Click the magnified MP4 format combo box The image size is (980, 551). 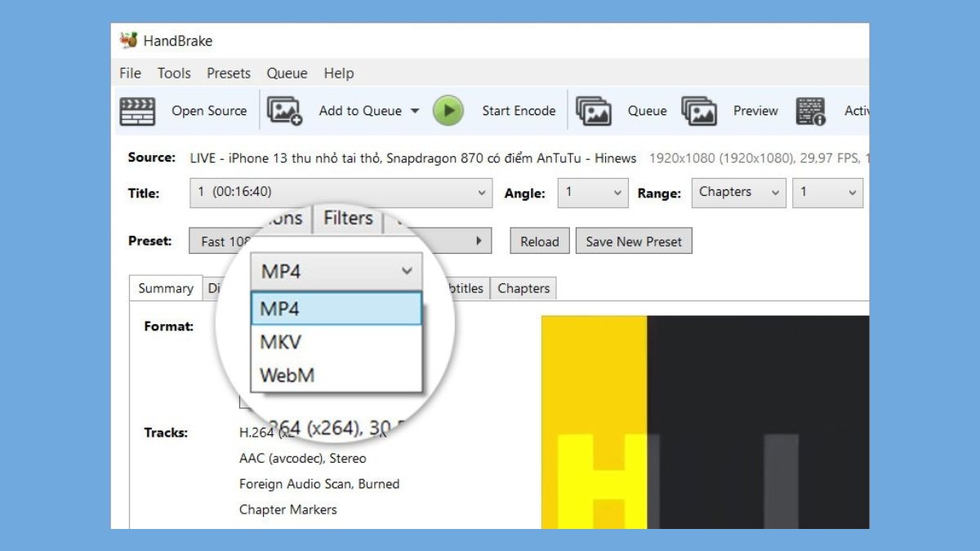336,272
